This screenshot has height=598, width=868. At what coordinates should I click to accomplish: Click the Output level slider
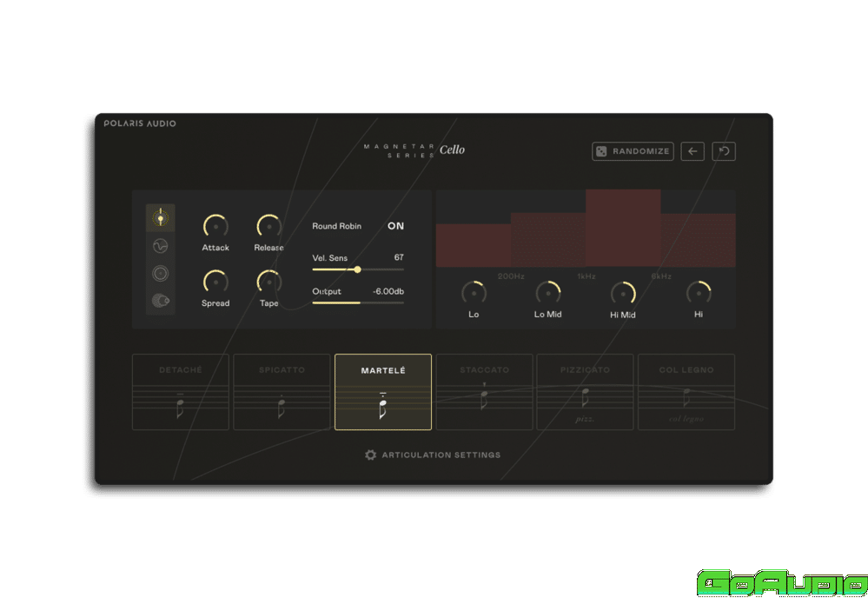coord(358,302)
